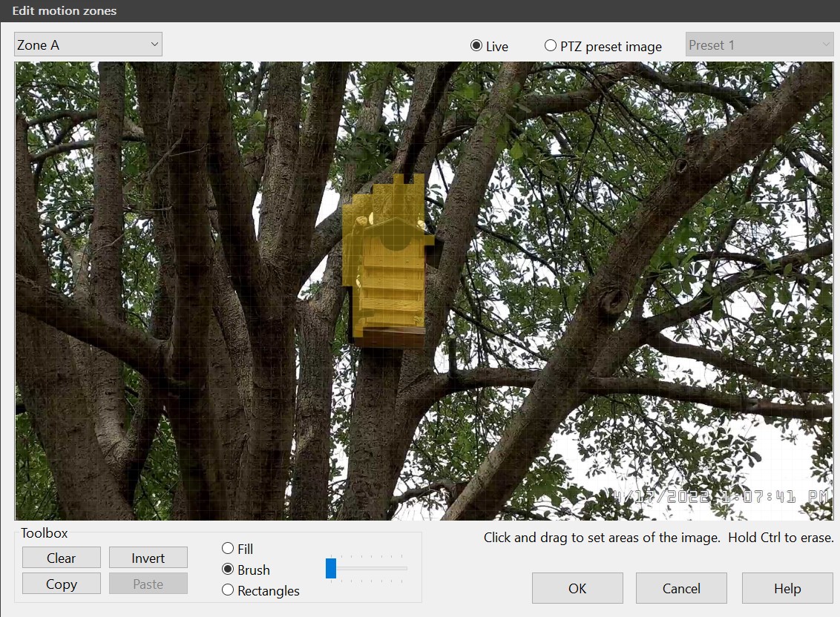Copy the current zone mask

pyautogui.click(x=61, y=584)
